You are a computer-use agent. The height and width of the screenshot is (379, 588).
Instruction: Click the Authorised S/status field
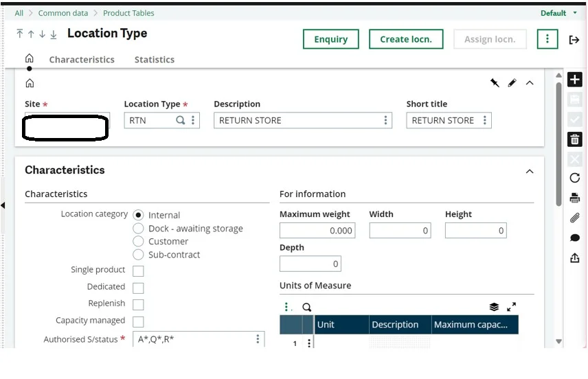[199, 339]
